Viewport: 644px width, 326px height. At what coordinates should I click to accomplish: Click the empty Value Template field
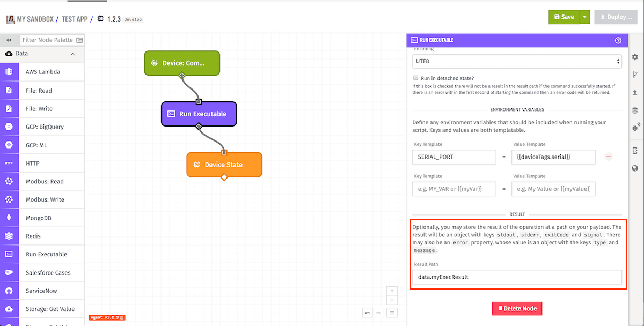pyautogui.click(x=553, y=189)
